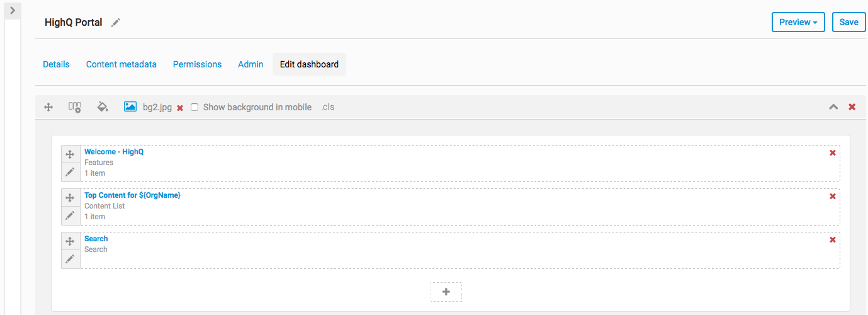Viewport: 868px width, 315px height.
Task: Edit the Search panel with pencil icon
Action: (x=70, y=259)
